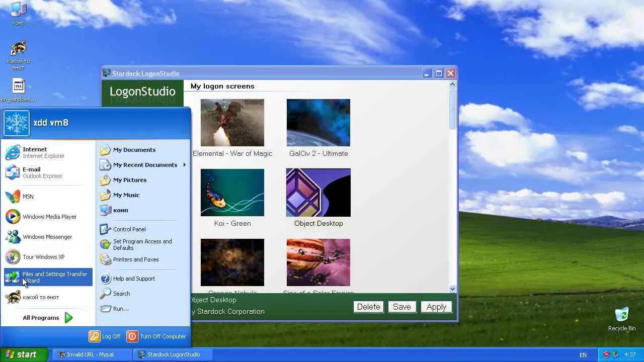Launch Windows Media Player
The image size is (644, 362).
[48, 217]
